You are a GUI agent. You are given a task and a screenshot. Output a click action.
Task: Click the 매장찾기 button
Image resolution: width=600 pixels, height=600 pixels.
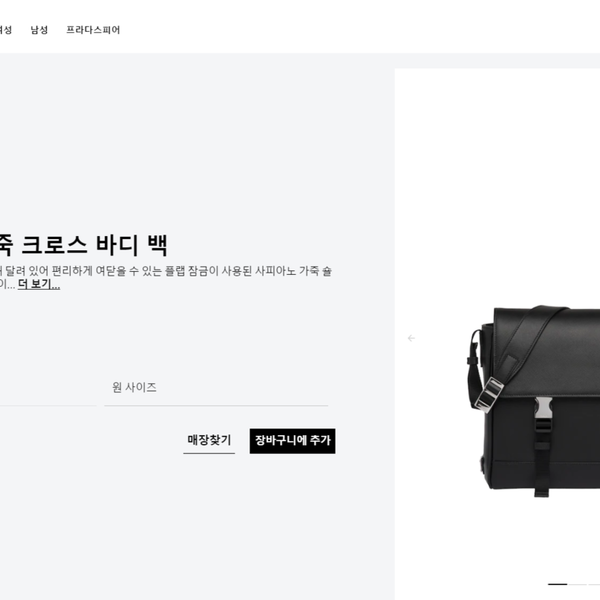pyautogui.click(x=209, y=440)
